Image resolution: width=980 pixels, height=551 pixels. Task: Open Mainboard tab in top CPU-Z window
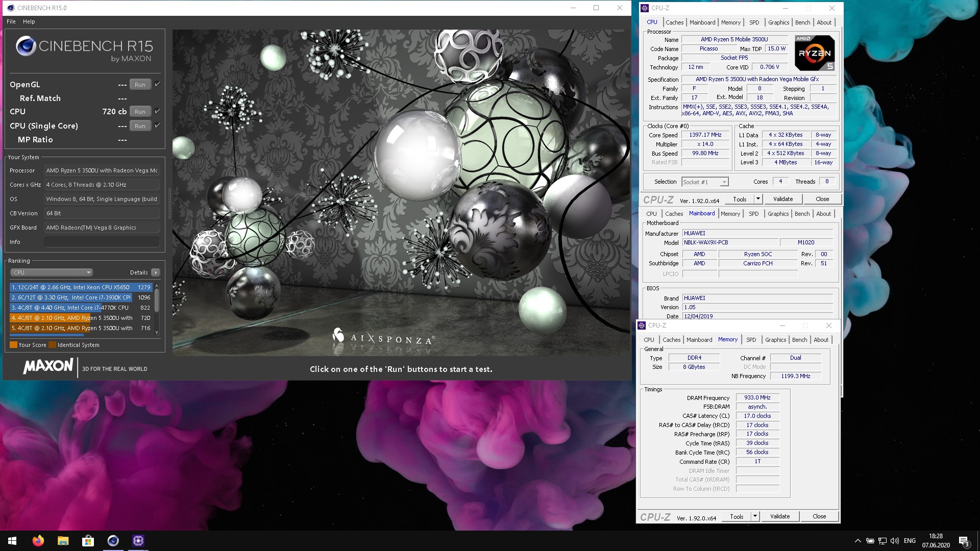(x=702, y=22)
